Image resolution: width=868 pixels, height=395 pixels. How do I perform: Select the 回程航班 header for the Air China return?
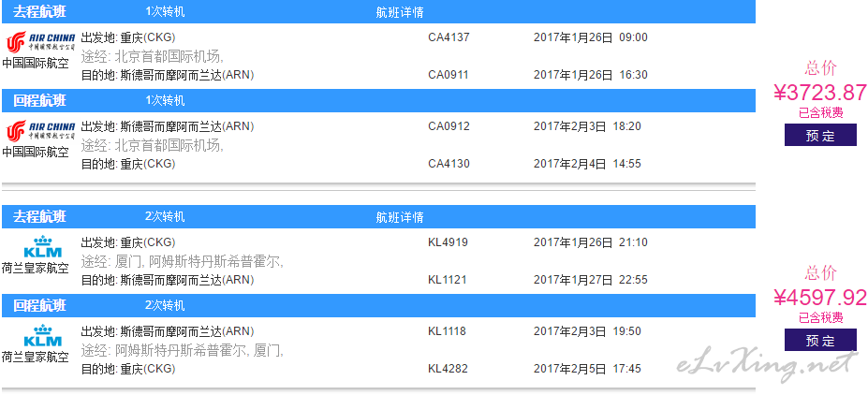coord(39,100)
